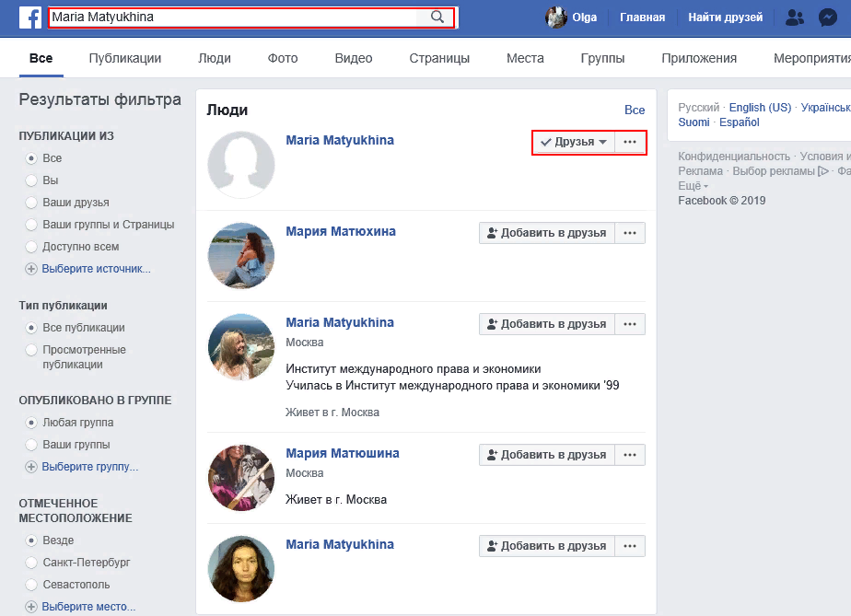851x616 pixels.
Task: Select 'Просмотренные публикации' radio option
Action: point(31,350)
